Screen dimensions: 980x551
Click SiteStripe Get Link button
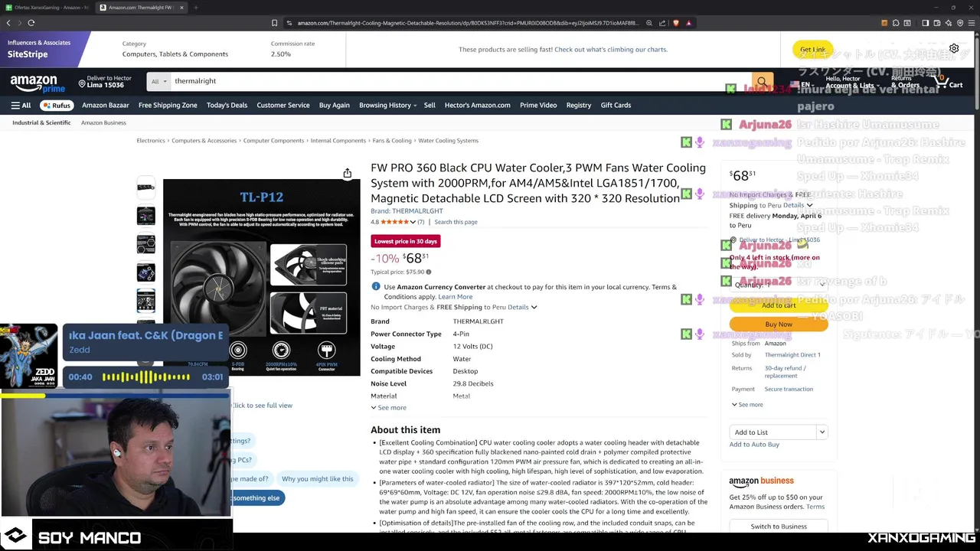[x=812, y=49]
